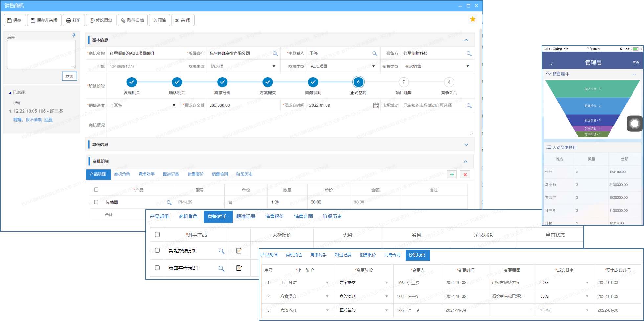644x321 pixels.
Task: Select stage 7 项目延期 on the progress bar
Action: pyautogui.click(x=403, y=82)
